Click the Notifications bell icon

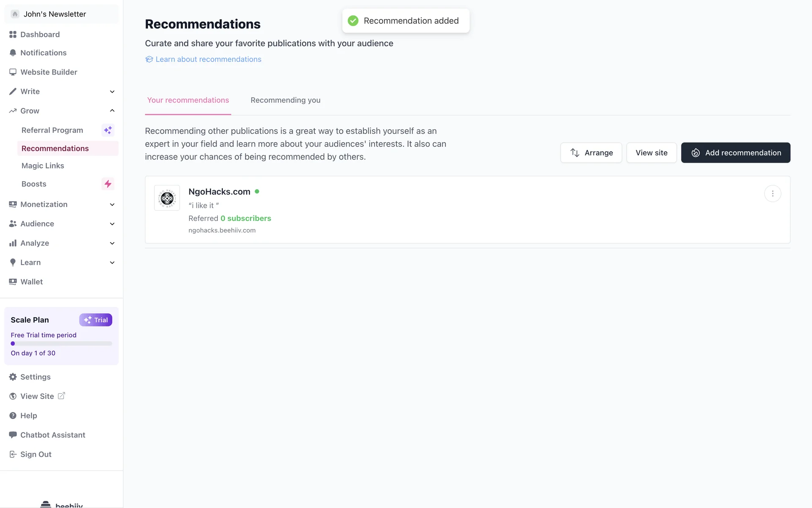pos(13,53)
